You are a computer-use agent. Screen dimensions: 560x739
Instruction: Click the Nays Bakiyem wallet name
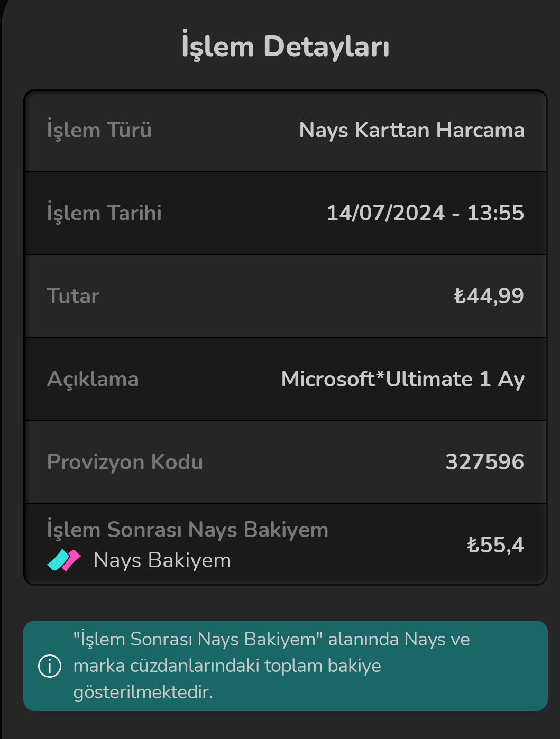162,560
